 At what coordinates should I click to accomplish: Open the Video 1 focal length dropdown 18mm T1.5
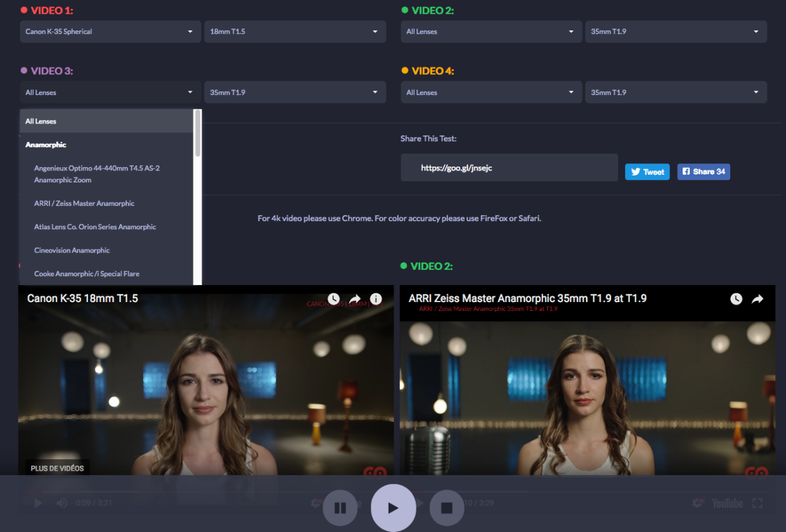point(295,32)
